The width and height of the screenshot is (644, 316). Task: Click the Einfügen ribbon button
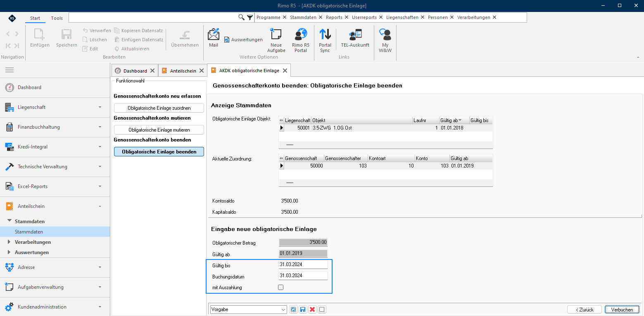pyautogui.click(x=40, y=38)
